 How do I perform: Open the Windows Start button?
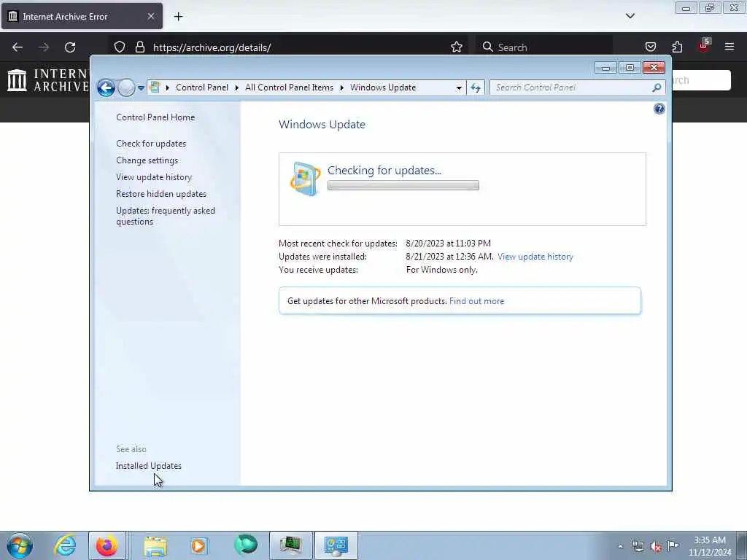(20, 545)
